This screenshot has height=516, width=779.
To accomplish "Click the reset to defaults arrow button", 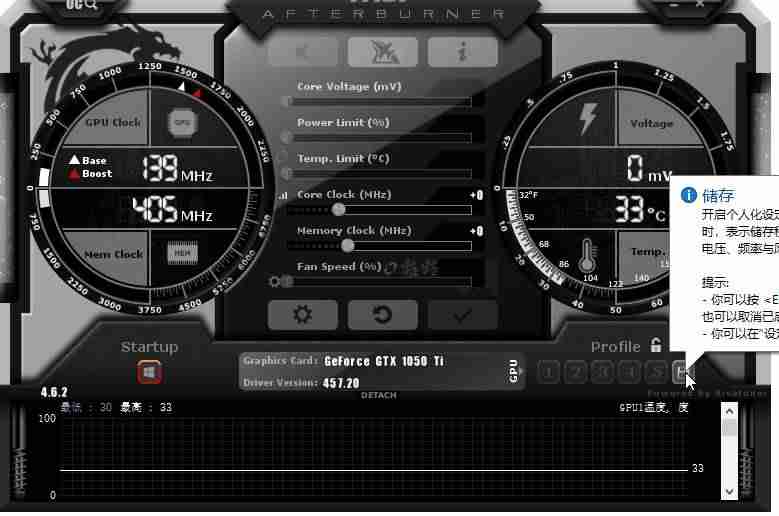I will pyautogui.click(x=383, y=315).
